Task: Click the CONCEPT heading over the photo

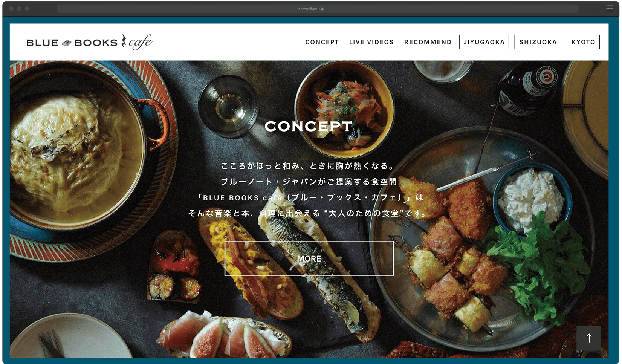Action: click(x=309, y=126)
